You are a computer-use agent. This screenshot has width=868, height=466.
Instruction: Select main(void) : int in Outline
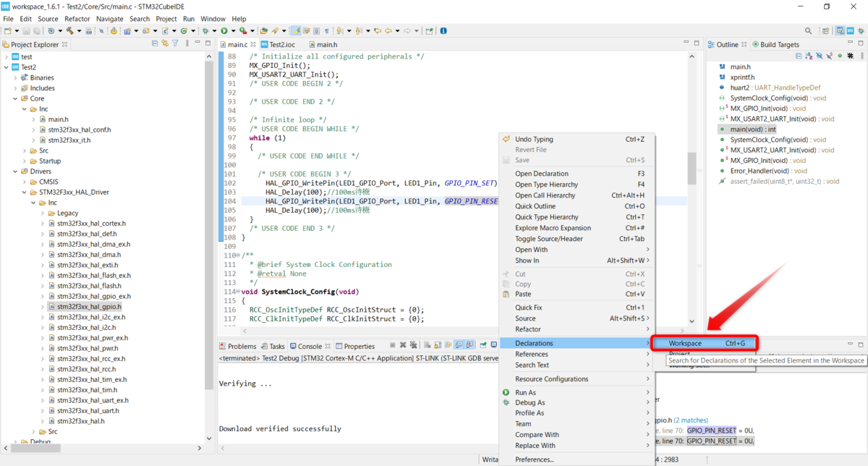747,129
